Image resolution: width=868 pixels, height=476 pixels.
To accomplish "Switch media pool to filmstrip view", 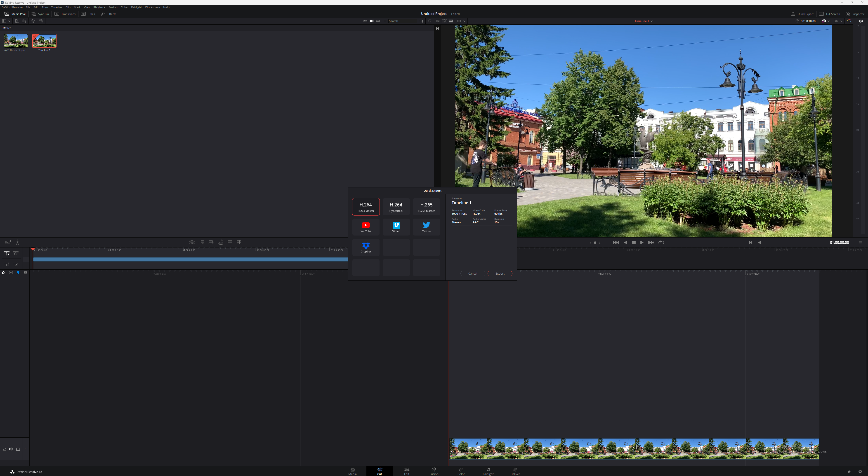I will (378, 21).
